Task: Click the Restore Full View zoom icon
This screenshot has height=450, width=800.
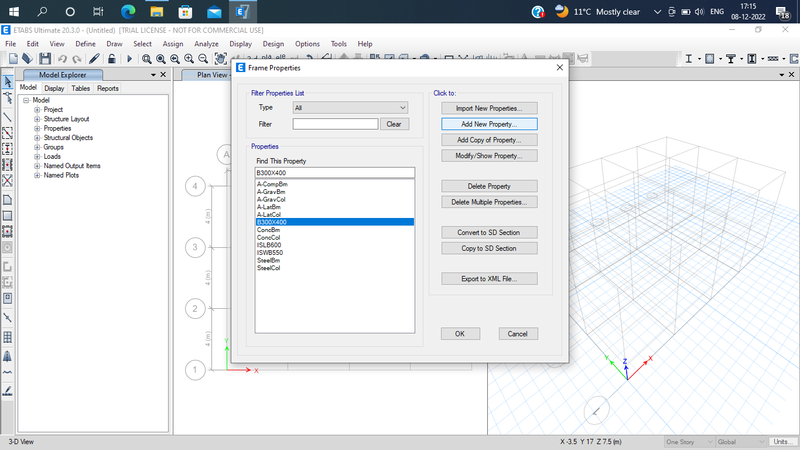Action: [x=161, y=59]
